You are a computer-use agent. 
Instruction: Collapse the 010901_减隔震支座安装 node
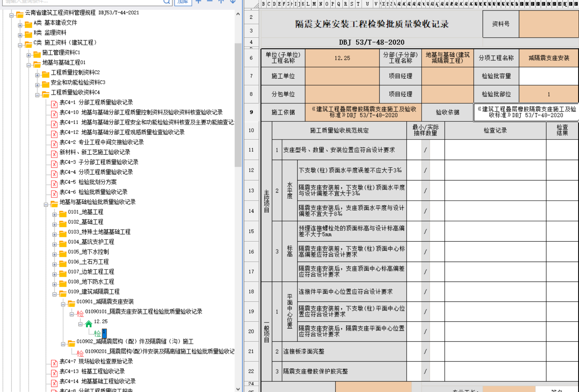click(63, 304)
